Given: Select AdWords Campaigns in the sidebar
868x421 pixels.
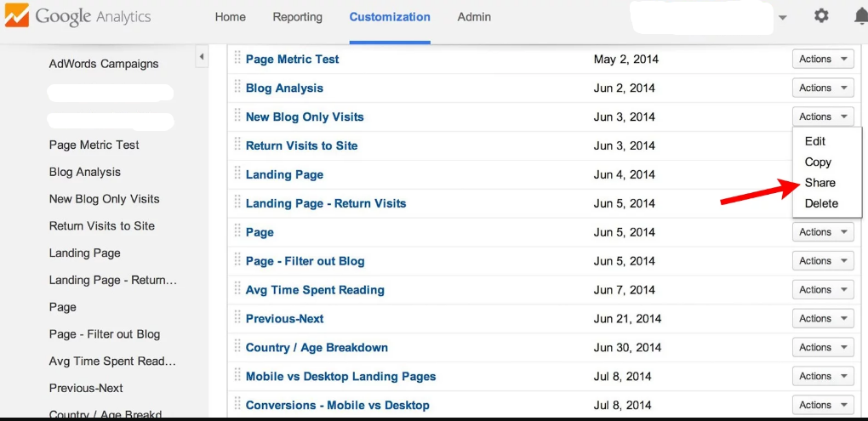Looking at the screenshot, I should click(x=104, y=64).
